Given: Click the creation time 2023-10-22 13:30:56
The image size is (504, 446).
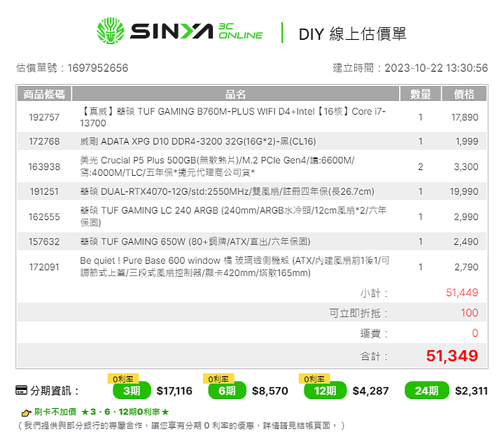Looking at the screenshot, I should pos(436,68).
